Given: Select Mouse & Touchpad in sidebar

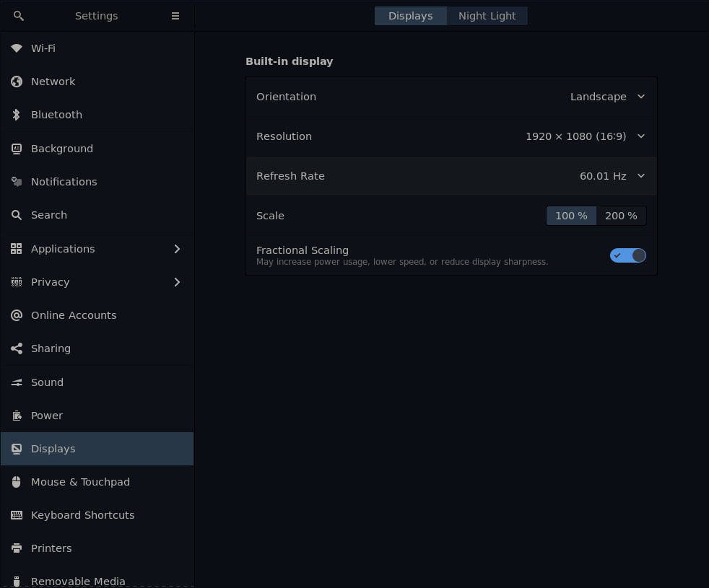Looking at the screenshot, I should (x=80, y=482).
